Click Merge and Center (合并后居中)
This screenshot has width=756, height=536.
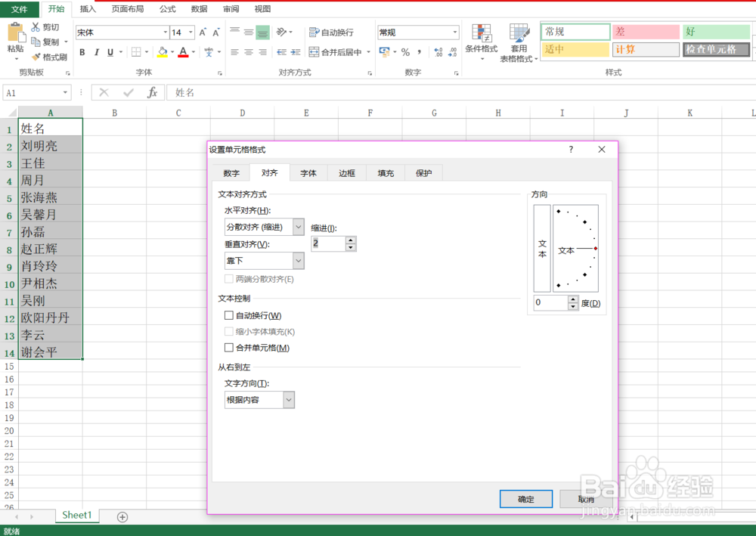coord(336,52)
